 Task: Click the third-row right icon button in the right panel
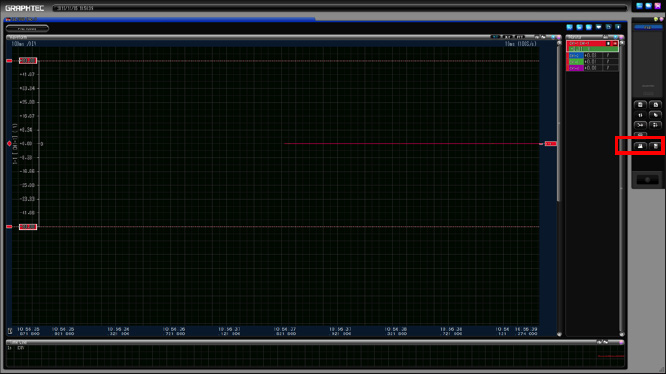(655, 125)
